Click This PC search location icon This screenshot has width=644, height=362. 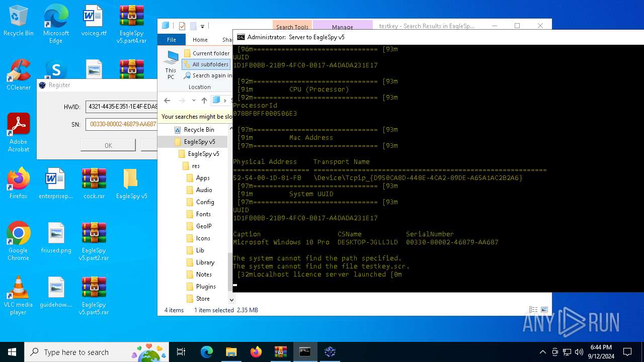171,65
